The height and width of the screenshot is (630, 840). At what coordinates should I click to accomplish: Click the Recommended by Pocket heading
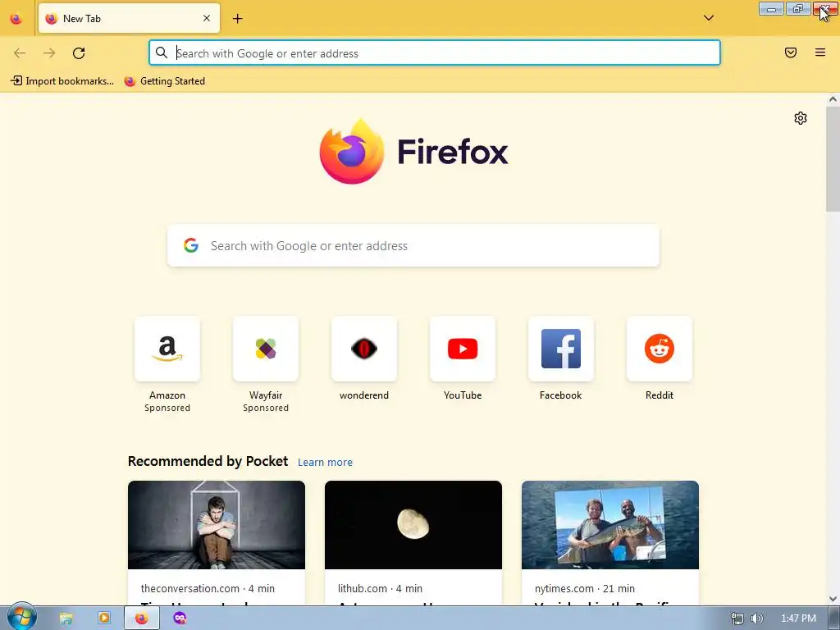(x=208, y=461)
